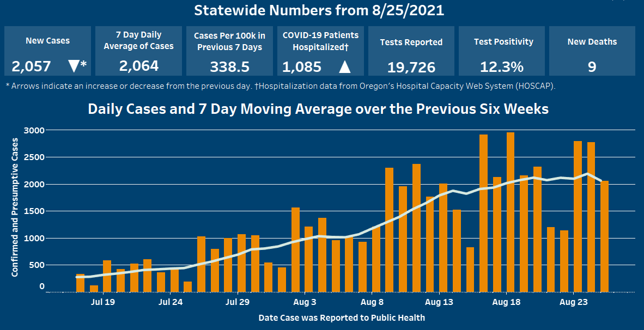Select the bar above the Aug 13 label

[443, 238]
